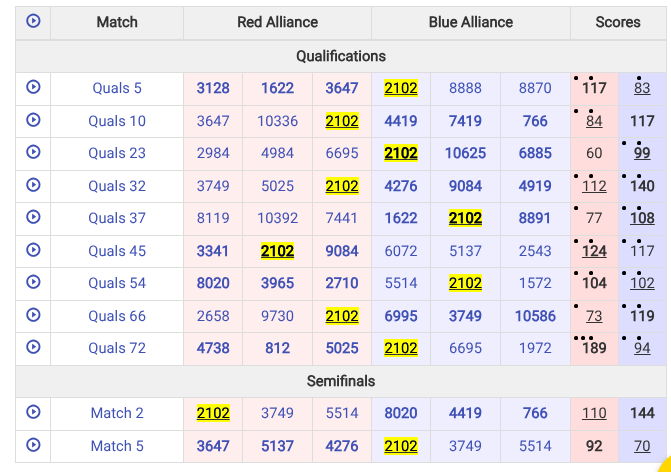Image resolution: width=671 pixels, height=472 pixels.
Task: Click highlighted team 2102 in Quals 45
Action: tap(277, 251)
